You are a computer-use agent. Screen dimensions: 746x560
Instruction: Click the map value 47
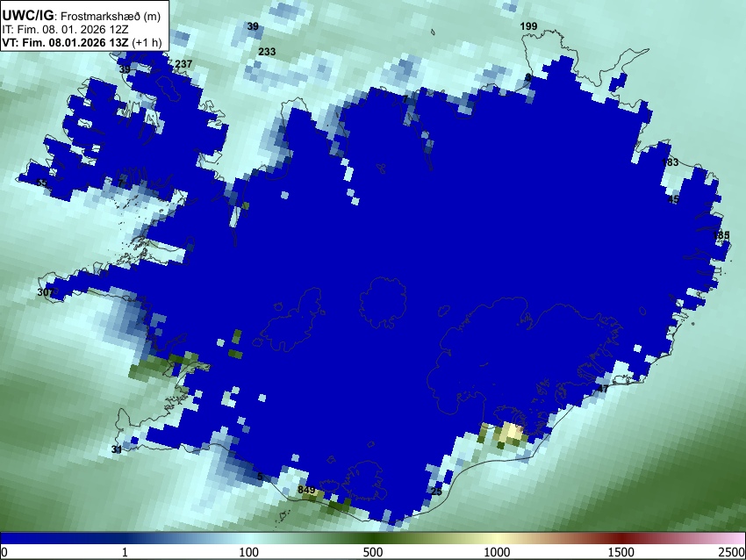(x=603, y=389)
